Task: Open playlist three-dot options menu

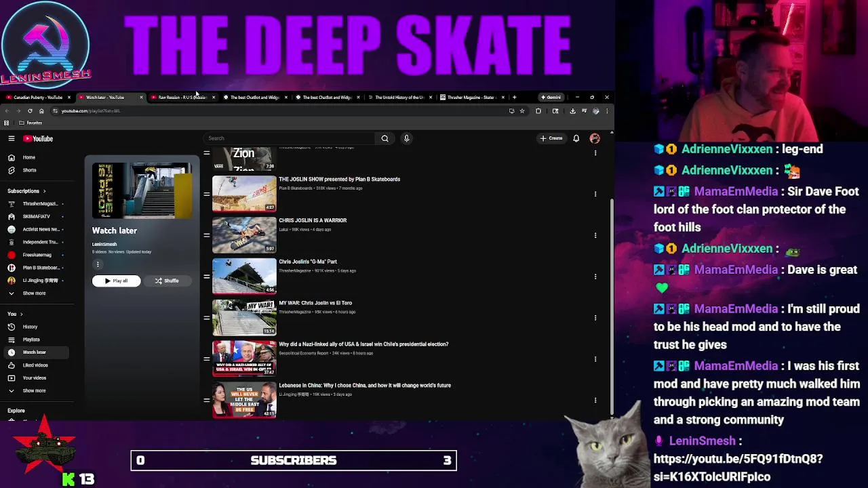Action: [98, 264]
